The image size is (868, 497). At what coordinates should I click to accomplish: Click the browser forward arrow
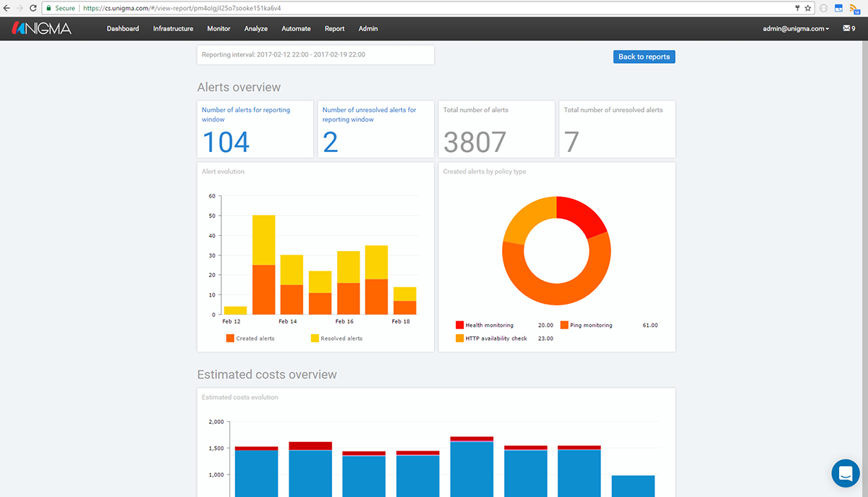tap(20, 8)
